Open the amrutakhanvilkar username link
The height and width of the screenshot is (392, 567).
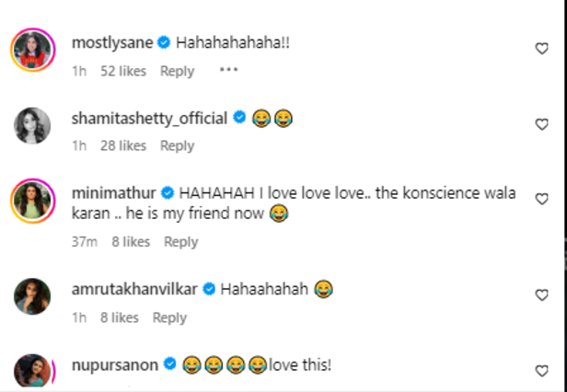click(134, 289)
